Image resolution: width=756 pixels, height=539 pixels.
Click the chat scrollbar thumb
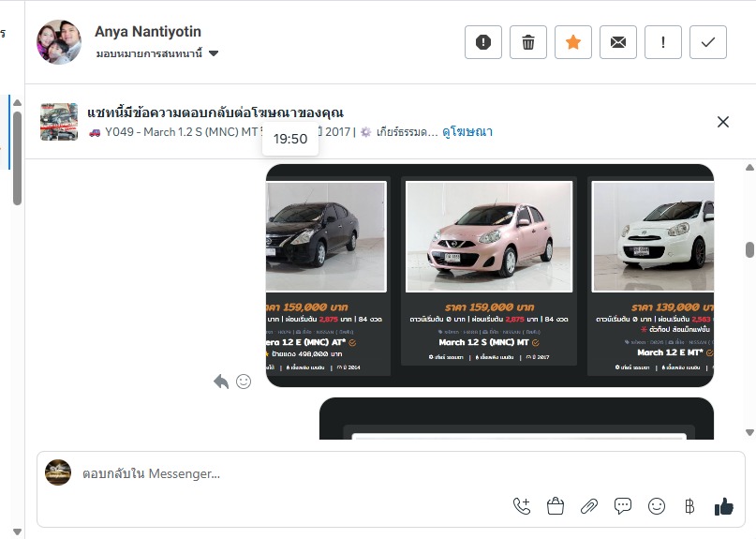[749, 250]
